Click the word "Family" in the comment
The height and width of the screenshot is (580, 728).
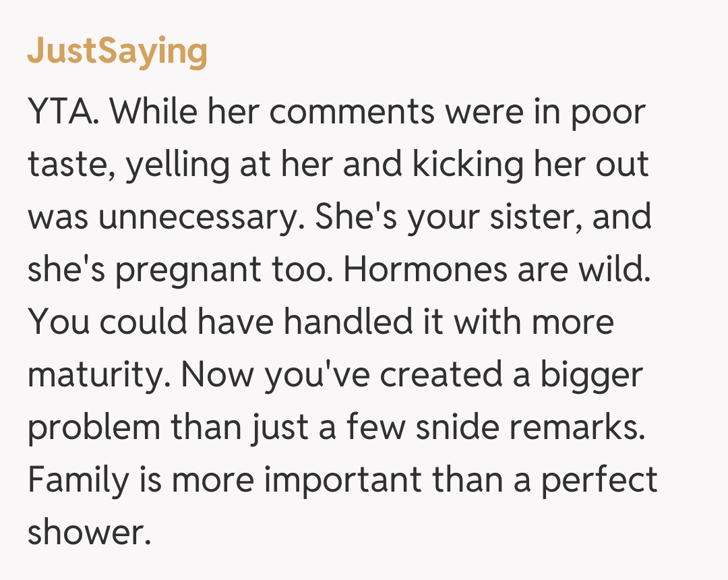coord(78,479)
